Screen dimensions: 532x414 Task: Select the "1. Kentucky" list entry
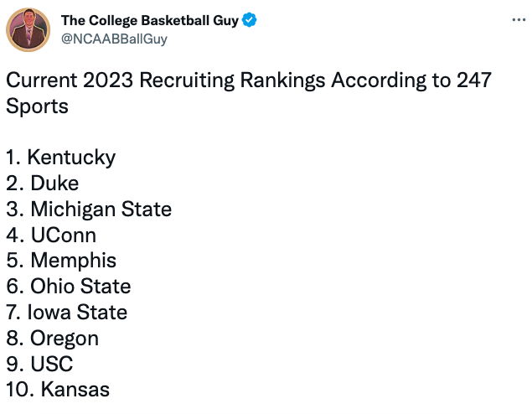61,158
